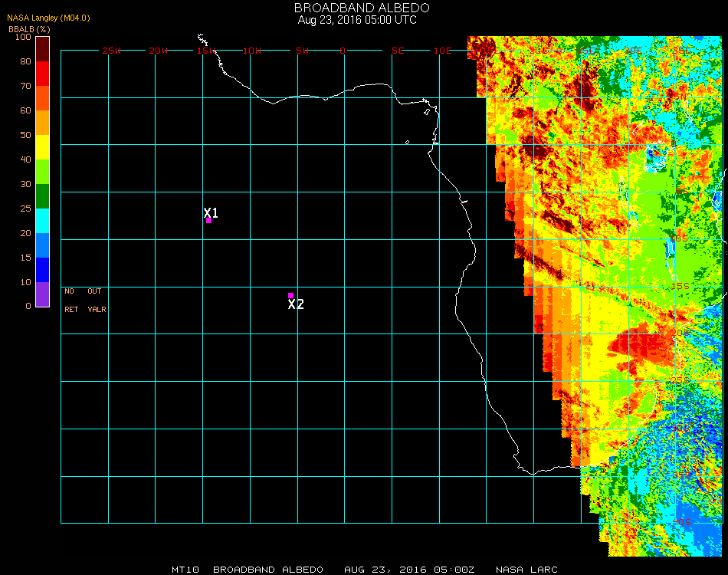Screen dimensions: 728x575
Task: Click the 'MT10' footer text
Action: point(185,570)
